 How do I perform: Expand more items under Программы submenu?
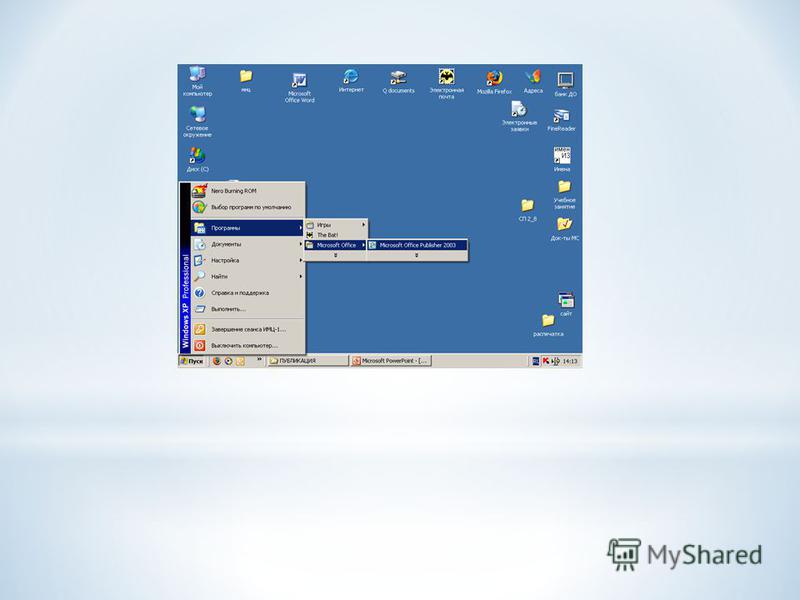335,255
